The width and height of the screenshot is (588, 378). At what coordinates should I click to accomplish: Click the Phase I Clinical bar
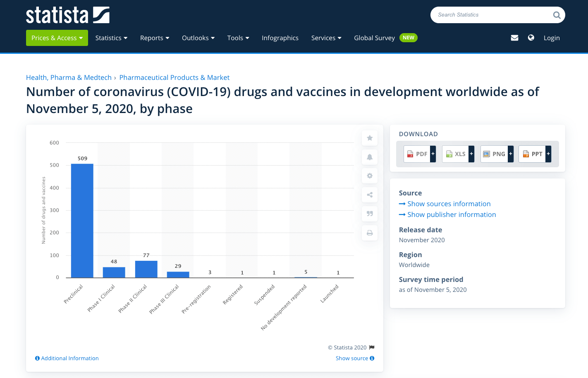pos(114,272)
